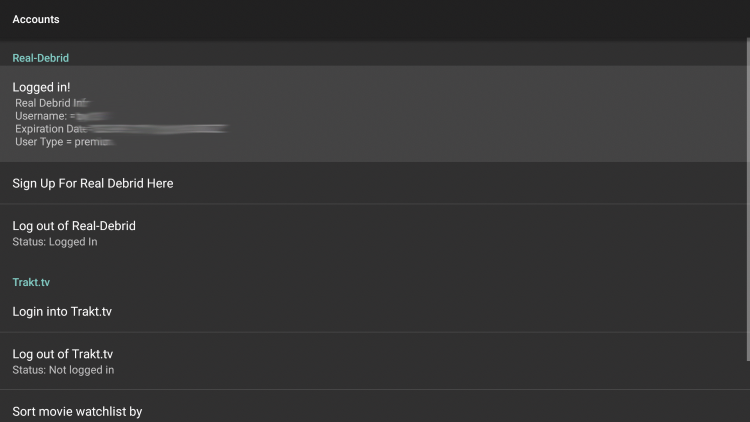Click the "Status: Not logged in" text
Image resolution: width=750 pixels, height=422 pixels.
pyautogui.click(x=63, y=370)
